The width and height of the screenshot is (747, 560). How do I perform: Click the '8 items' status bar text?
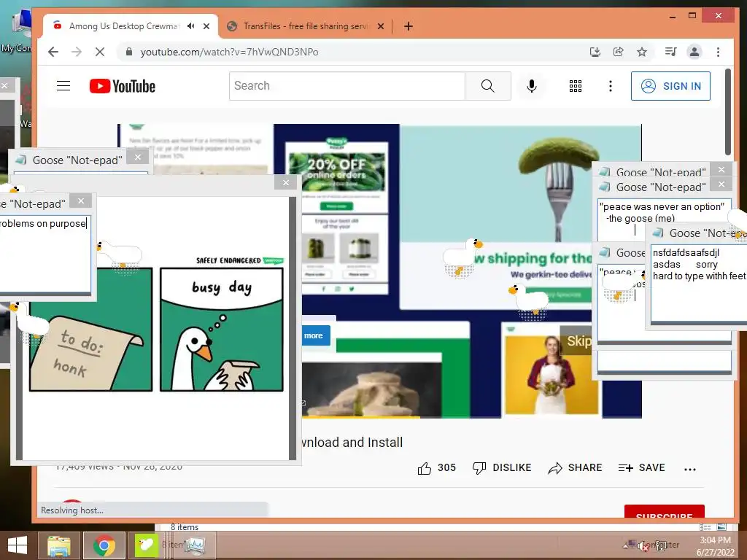[x=185, y=527]
